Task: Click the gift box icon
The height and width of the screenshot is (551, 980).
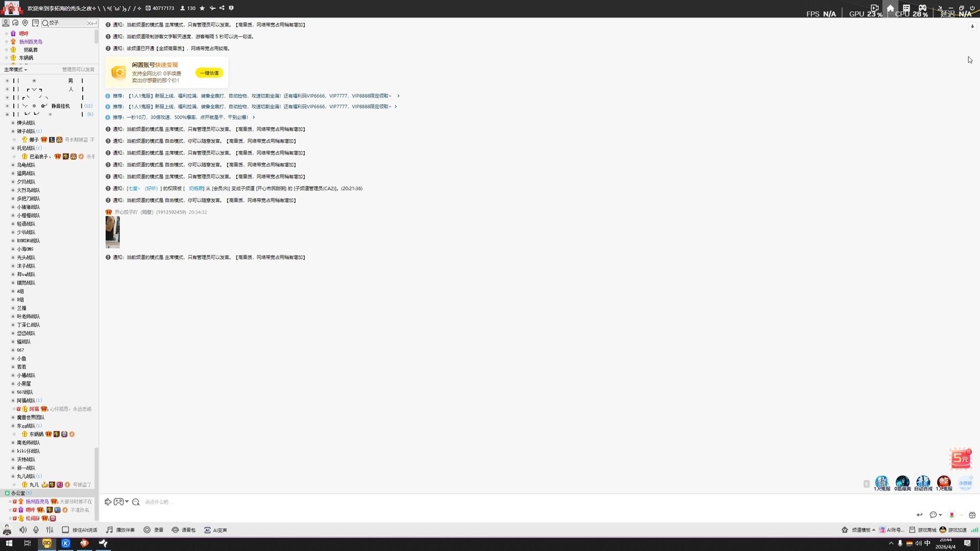Action: coord(972,515)
